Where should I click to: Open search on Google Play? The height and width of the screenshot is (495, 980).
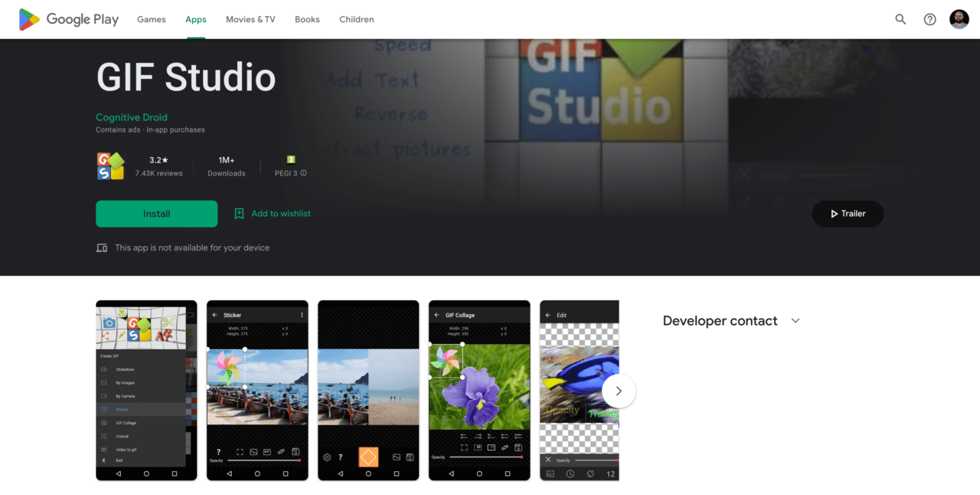point(900,19)
